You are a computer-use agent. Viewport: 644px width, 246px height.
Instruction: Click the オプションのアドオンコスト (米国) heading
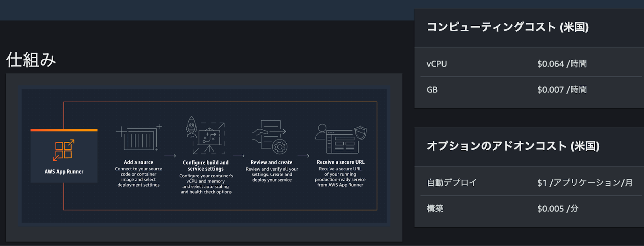[513, 146]
